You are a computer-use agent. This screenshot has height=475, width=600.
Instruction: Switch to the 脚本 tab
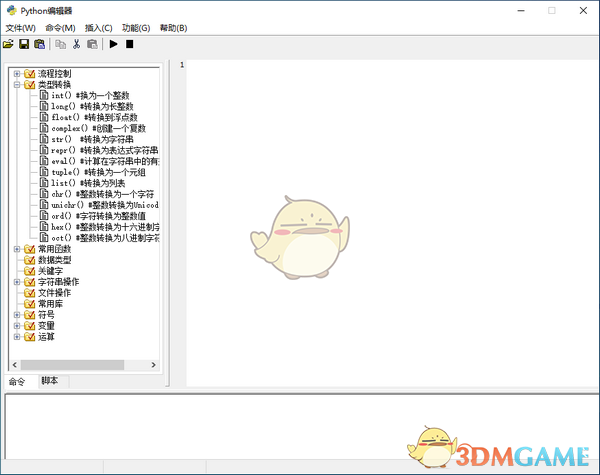coord(50,381)
